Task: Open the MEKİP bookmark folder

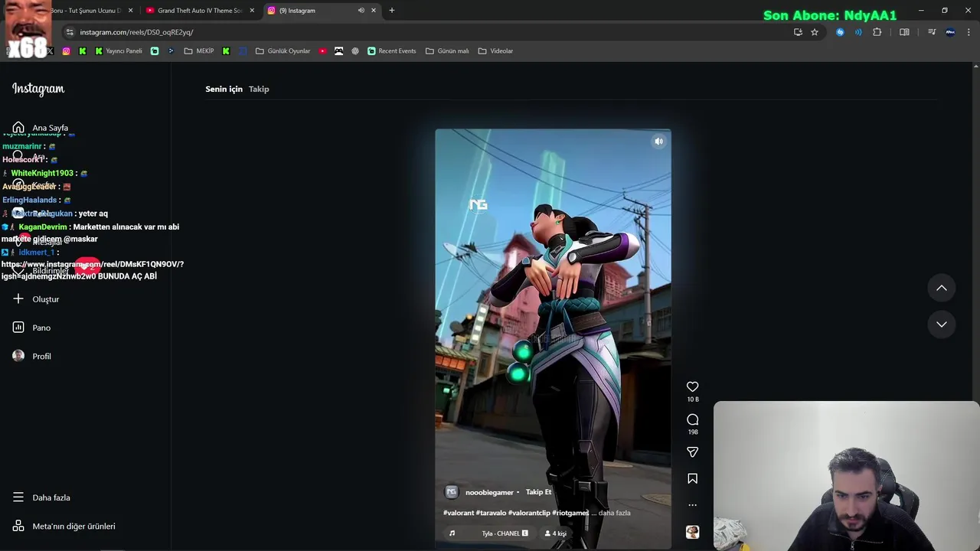Action: [x=199, y=51]
